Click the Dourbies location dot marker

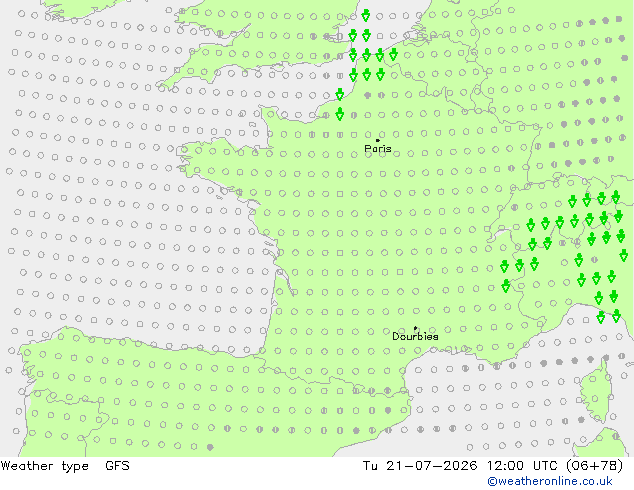(x=415, y=328)
